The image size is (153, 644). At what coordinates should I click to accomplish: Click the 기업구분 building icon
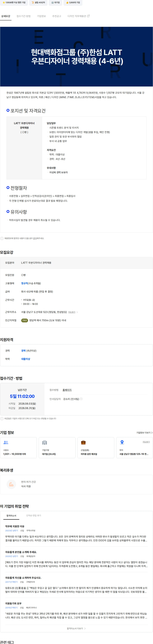(44, 442)
